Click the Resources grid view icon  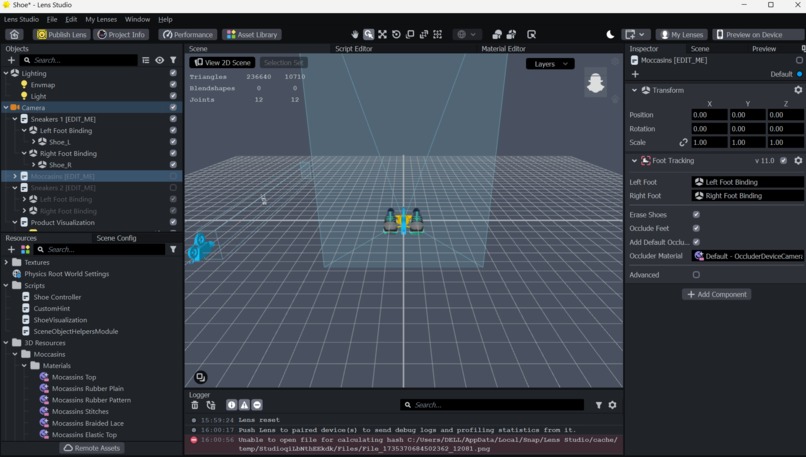click(25, 249)
